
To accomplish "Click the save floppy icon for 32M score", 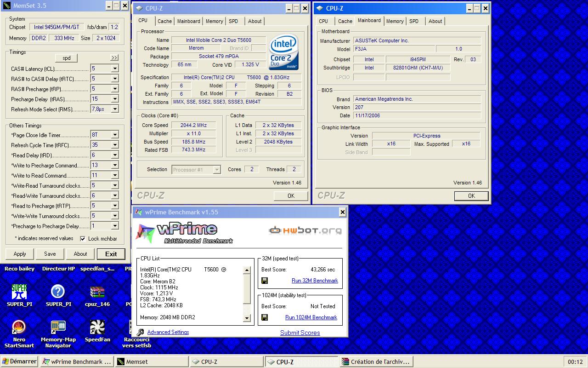I will [x=265, y=281].
